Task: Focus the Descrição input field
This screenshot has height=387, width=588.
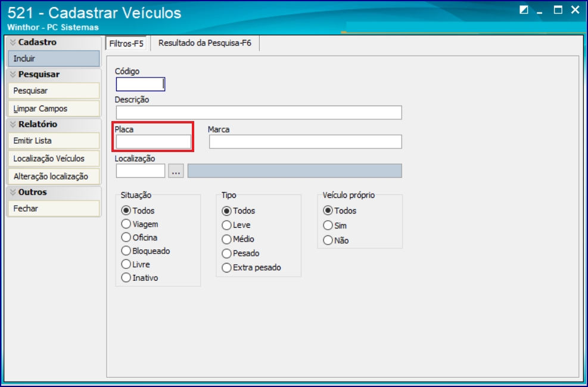Action: click(259, 113)
